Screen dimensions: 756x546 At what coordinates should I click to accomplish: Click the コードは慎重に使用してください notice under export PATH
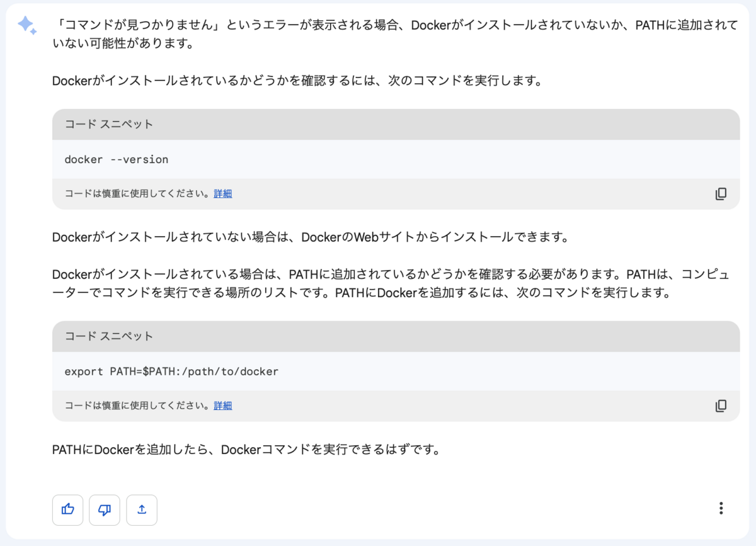point(137,406)
